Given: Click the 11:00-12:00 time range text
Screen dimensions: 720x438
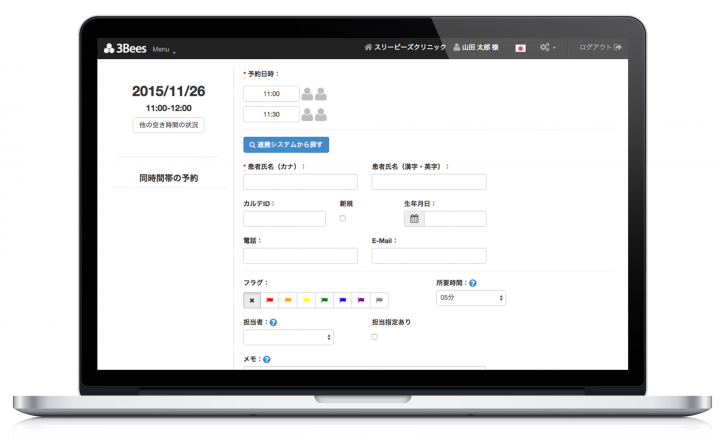Looking at the screenshot, I should point(169,108).
